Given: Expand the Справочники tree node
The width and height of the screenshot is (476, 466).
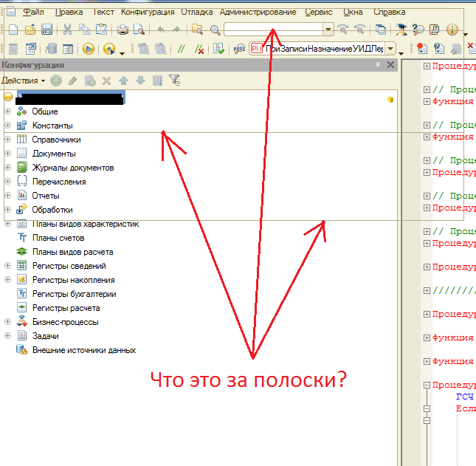Looking at the screenshot, I should pyautogui.click(x=8, y=140).
